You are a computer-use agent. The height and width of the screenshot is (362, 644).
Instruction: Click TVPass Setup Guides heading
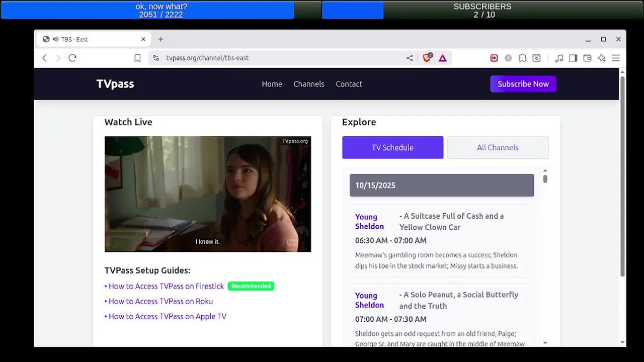147,270
